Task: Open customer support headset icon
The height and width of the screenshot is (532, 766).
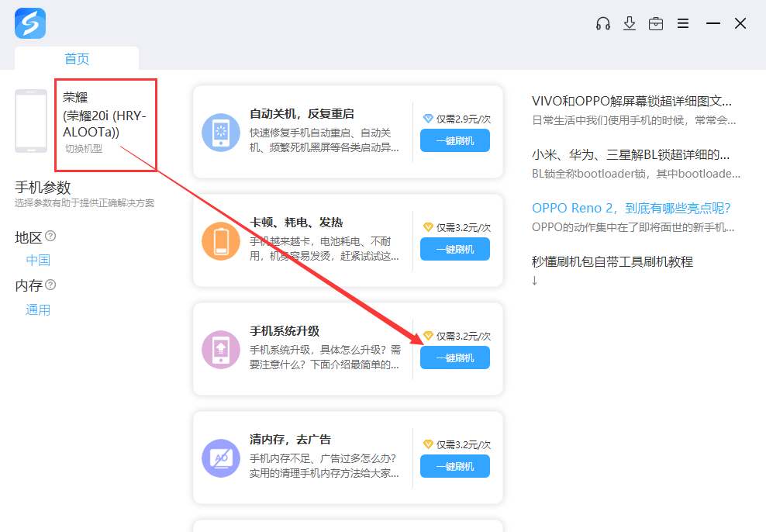Action: tap(603, 23)
